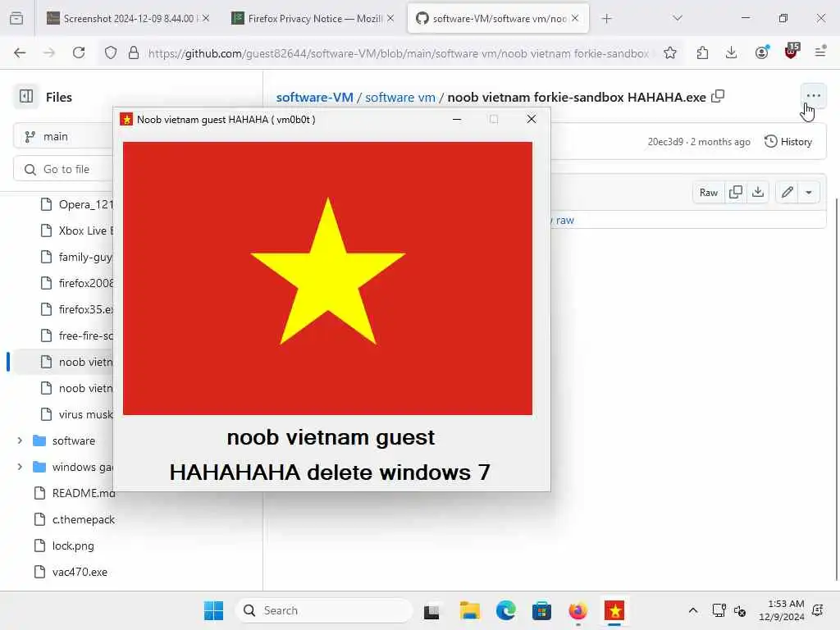Open the file History link
This screenshot has width=840, height=630.
pos(788,141)
